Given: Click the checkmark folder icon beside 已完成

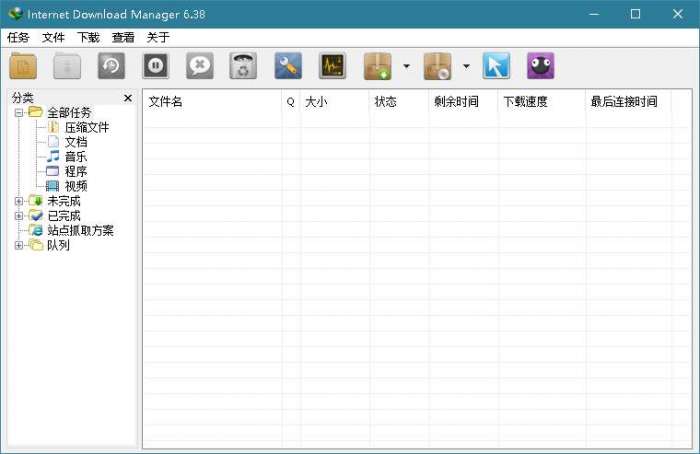Looking at the screenshot, I should click(x=36, y=216).
